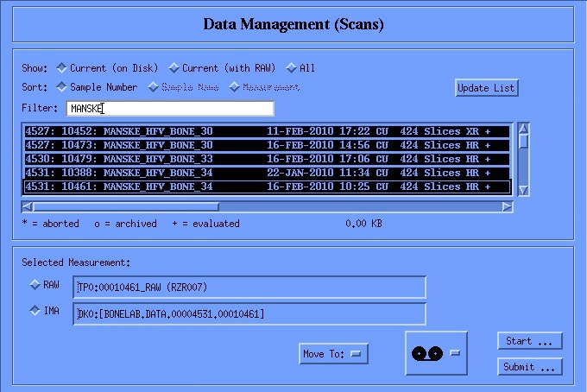Viewport: 587px width, 392px height.
Task: Toggle the IMA measurement option
Action: (x=45, y=311)
